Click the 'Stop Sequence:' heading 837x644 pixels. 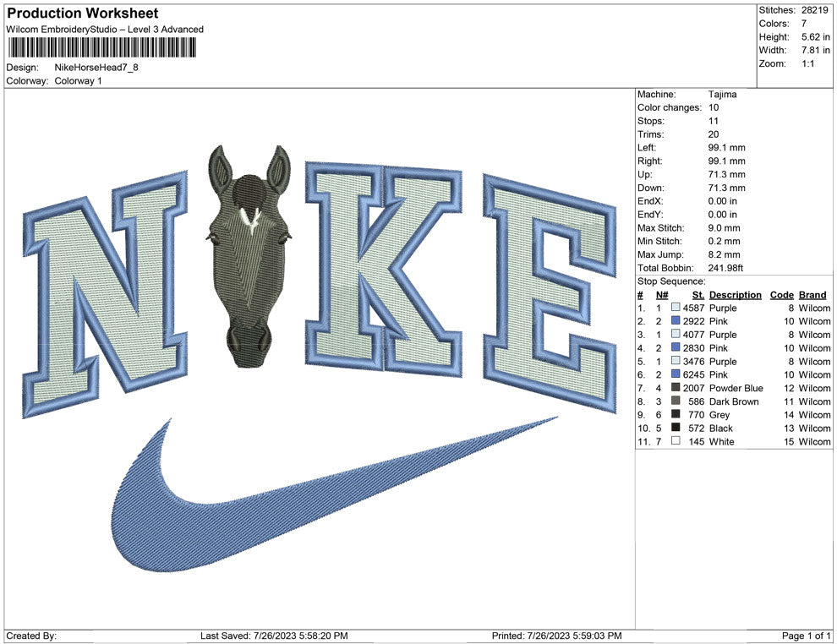(x=671, y=281)
